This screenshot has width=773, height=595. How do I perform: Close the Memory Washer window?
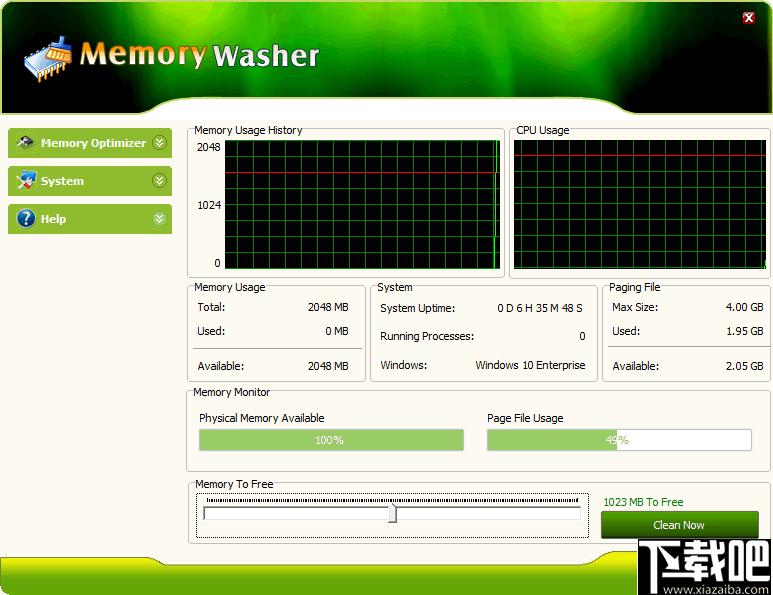(748, 18)
